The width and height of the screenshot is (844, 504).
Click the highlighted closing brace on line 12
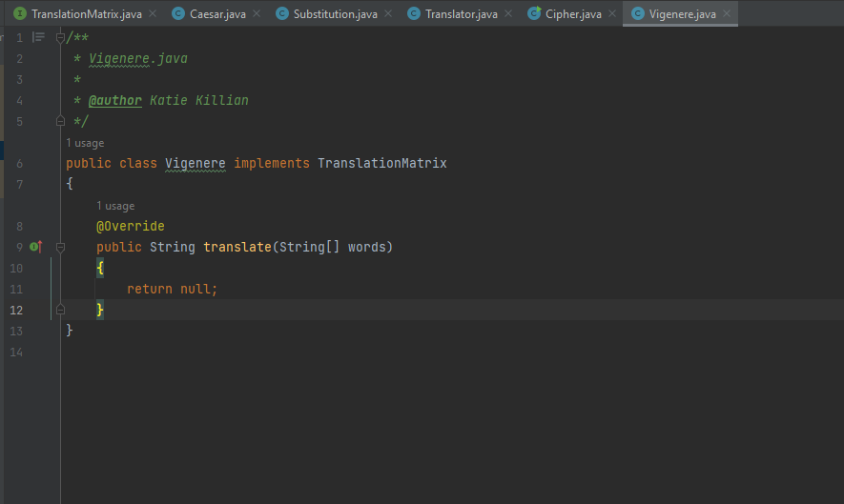100,310
